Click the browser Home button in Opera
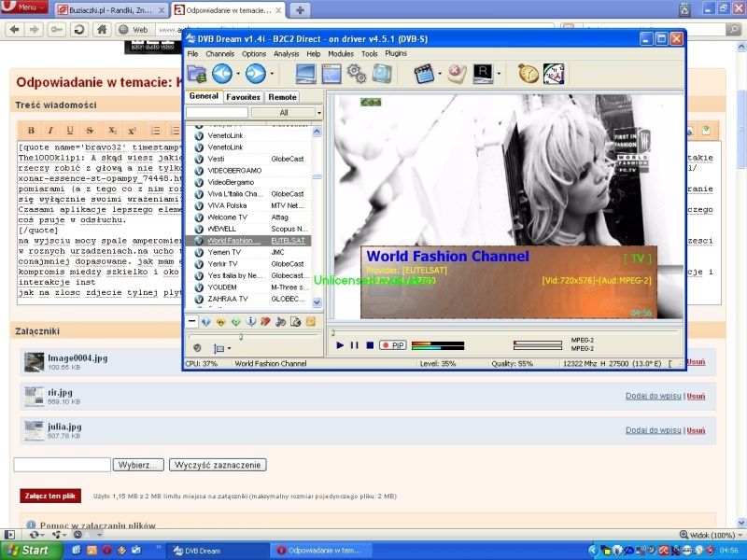Screen dimensions: 747x560 (x=102, y=30)
